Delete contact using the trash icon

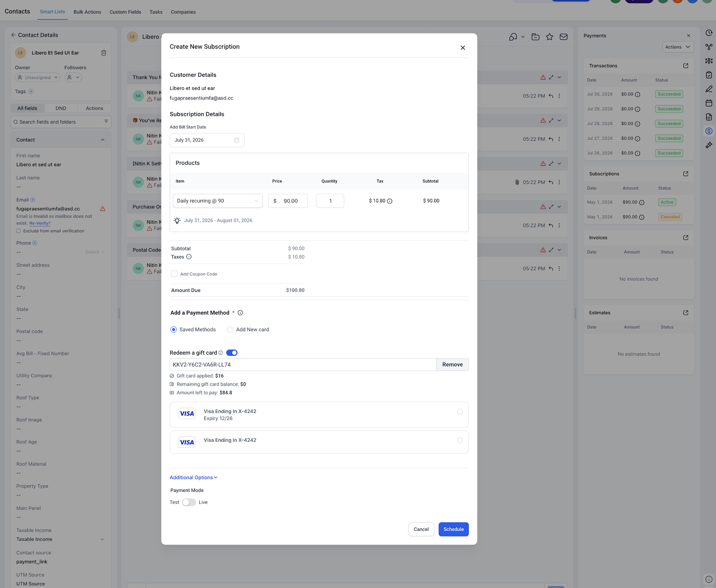point(104,53)
